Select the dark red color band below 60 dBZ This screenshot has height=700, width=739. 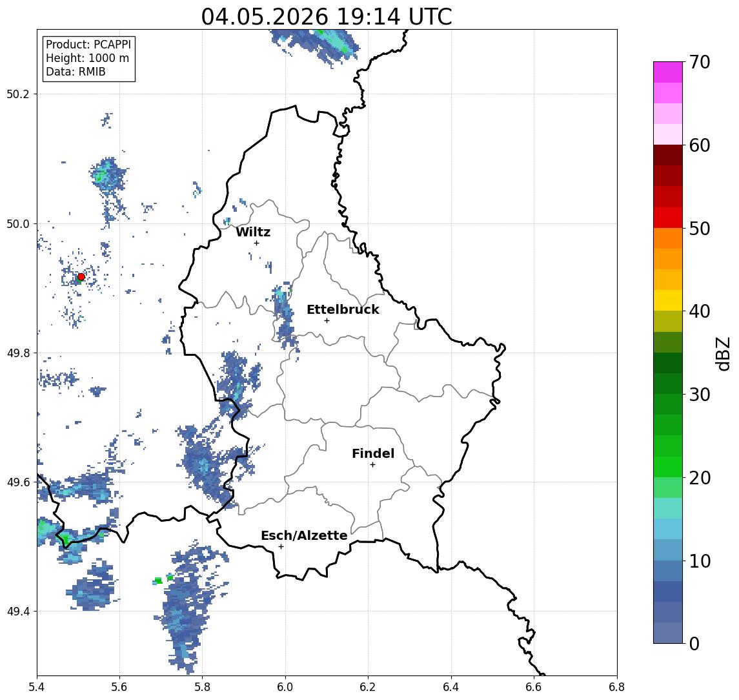click(668, 155)
